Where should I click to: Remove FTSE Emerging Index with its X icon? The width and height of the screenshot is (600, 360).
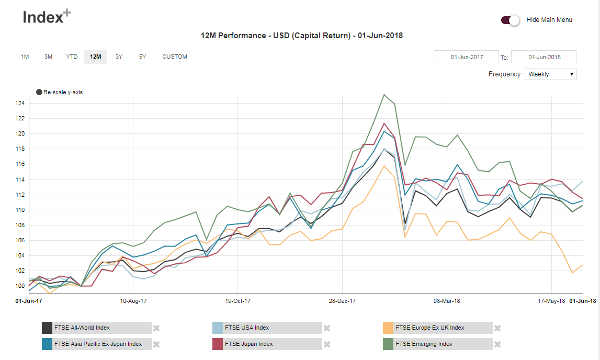497,344
